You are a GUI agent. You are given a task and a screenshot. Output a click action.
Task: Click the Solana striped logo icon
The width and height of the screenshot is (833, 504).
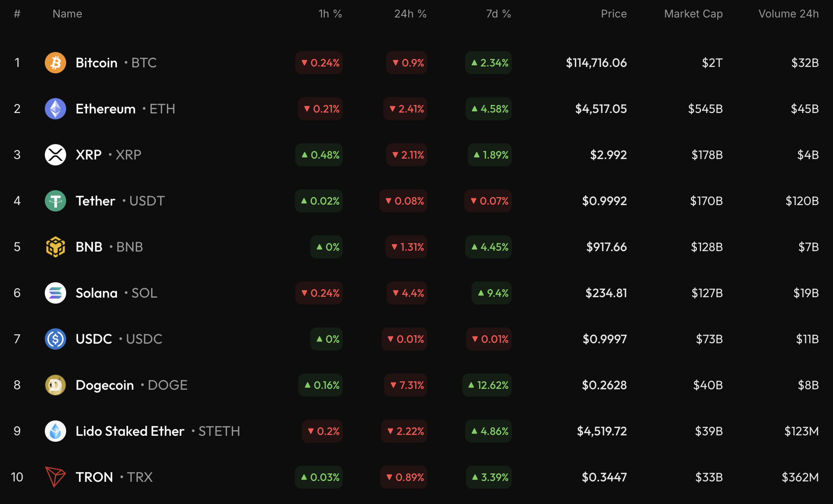tap(55, 293)
